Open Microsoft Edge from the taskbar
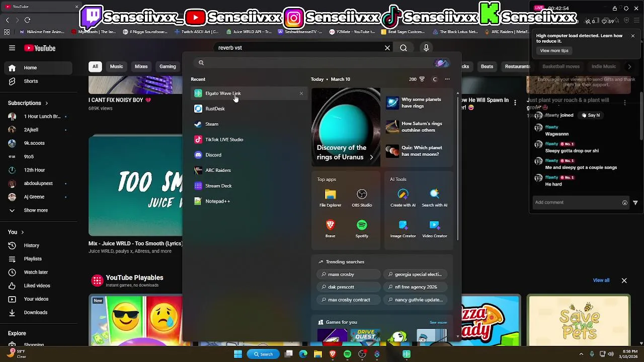644x362 pixels. tap(303, 354)
